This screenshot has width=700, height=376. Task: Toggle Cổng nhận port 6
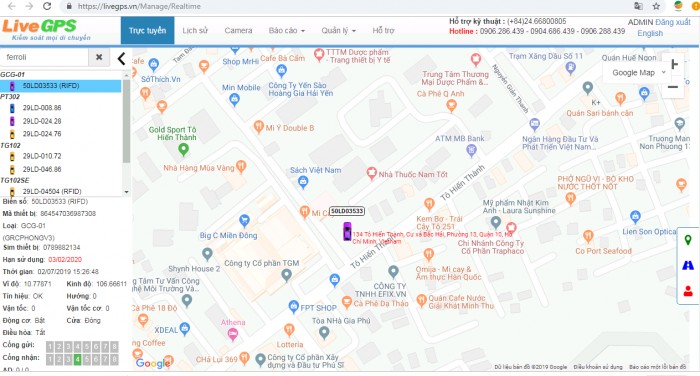pos(96,359)
